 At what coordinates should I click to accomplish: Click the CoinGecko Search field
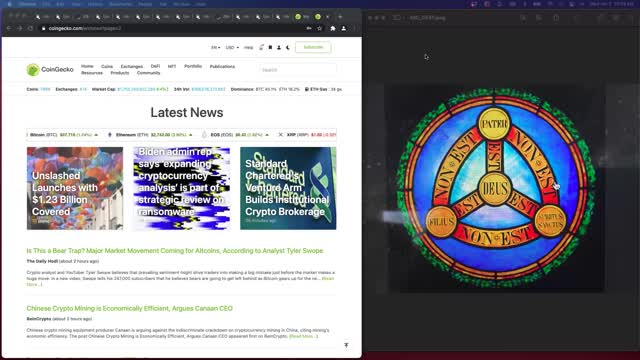click(x=298, y=70)
